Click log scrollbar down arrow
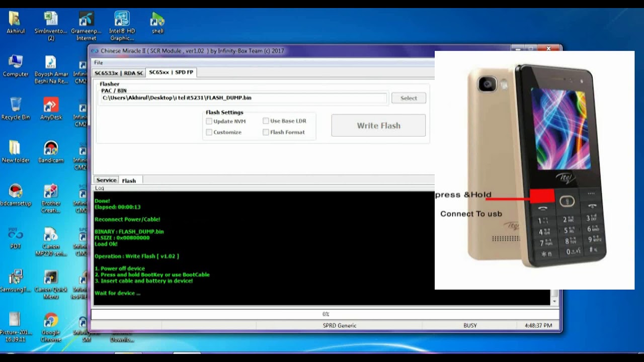The height and width of the screenshot is (362, 644). (x=554, y=301)
